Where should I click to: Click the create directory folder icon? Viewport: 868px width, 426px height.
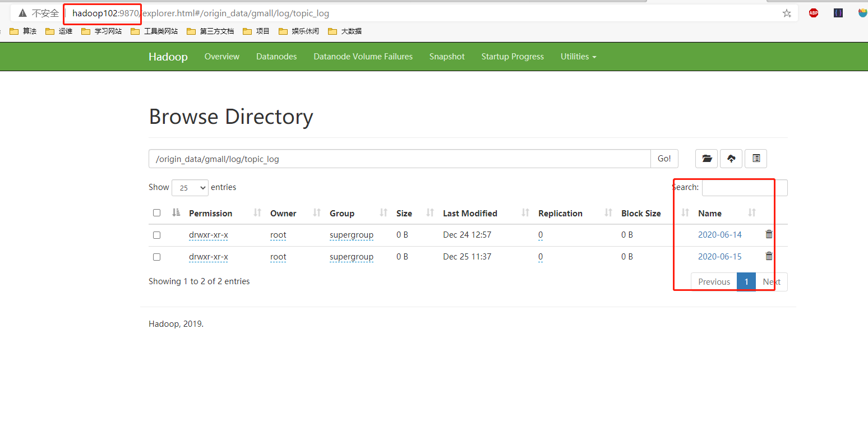point(707,159)
